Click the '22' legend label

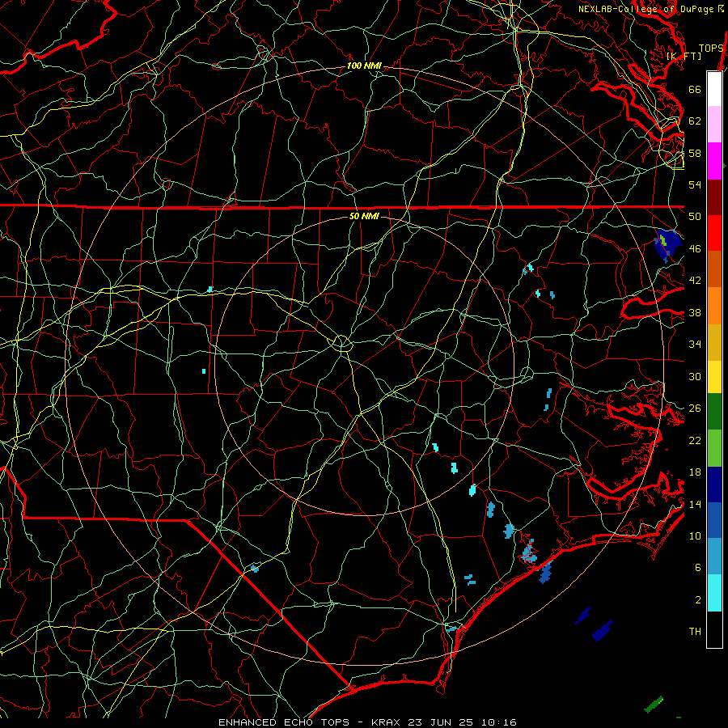(695, 441)
